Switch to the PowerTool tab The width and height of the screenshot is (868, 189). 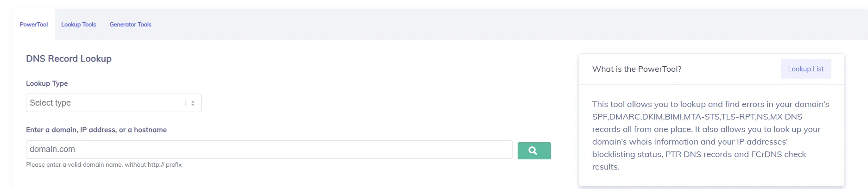(34, 25)
